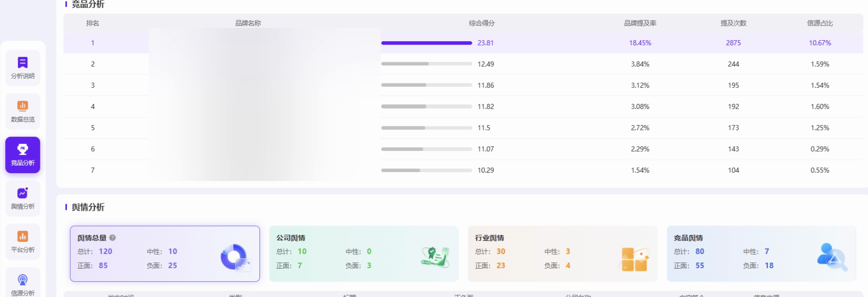
Task: Click the 竞品分析 section heading
Action: coord(88,4)
